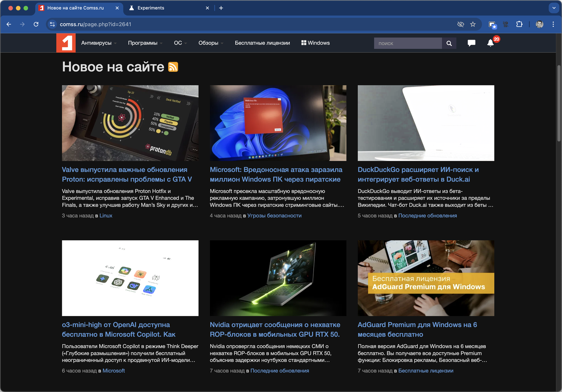This screenshot has width=562, height=392.
Task: Click the crossed-out eye icon in address bar
Action: [x=461, y=24]
